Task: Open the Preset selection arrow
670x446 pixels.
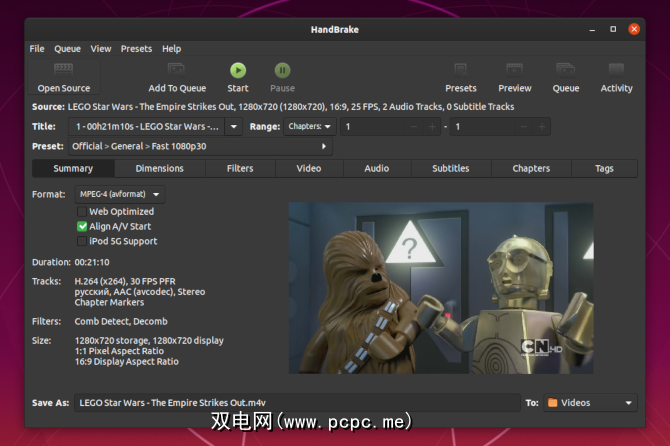Action: (x=324, y=146)
